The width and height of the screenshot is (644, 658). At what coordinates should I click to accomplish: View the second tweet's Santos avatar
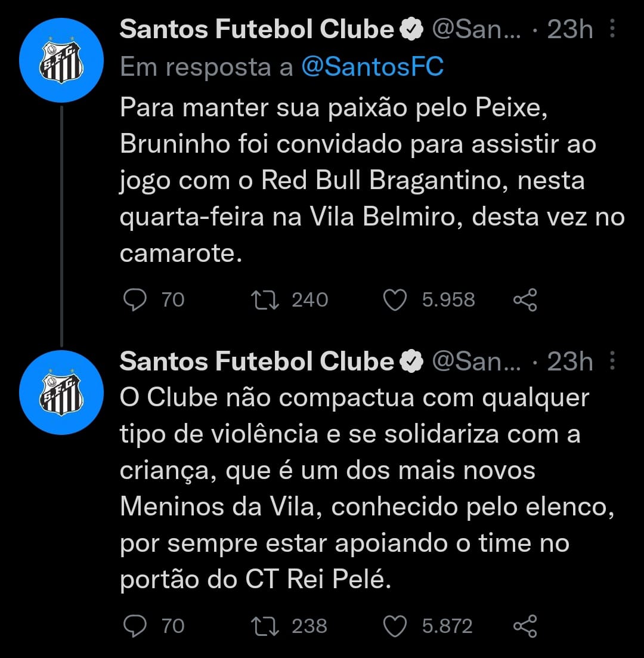coord(61,393)
